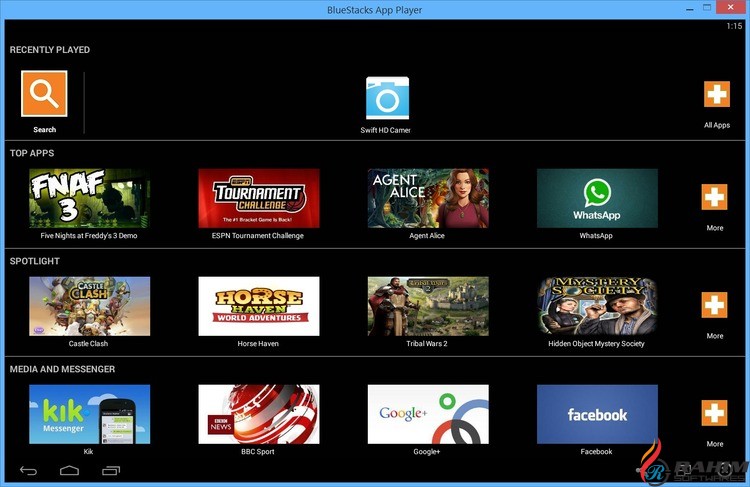Viewport: 750px width, 487px height.
Task: Launch Swift HD Camera app
Action: point(387,98)
